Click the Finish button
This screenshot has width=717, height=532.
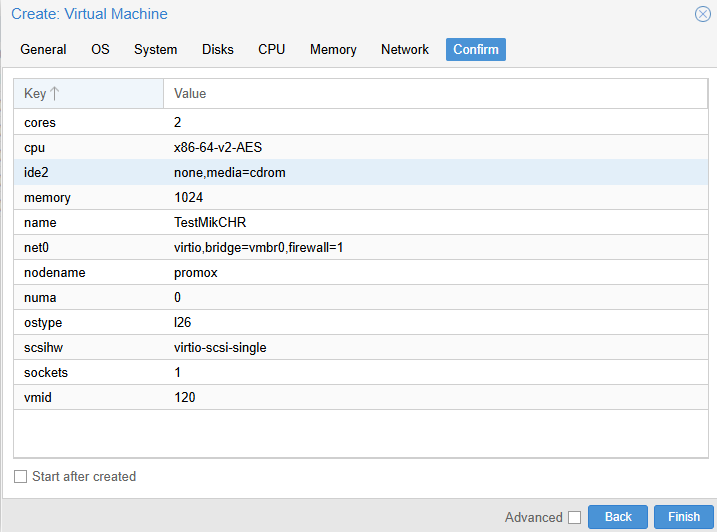click(684, 517)
